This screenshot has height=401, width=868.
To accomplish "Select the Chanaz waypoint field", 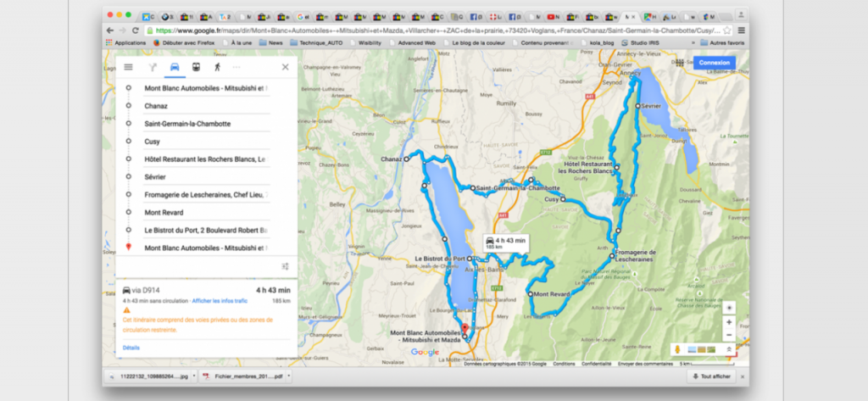I will coord(207,106).
